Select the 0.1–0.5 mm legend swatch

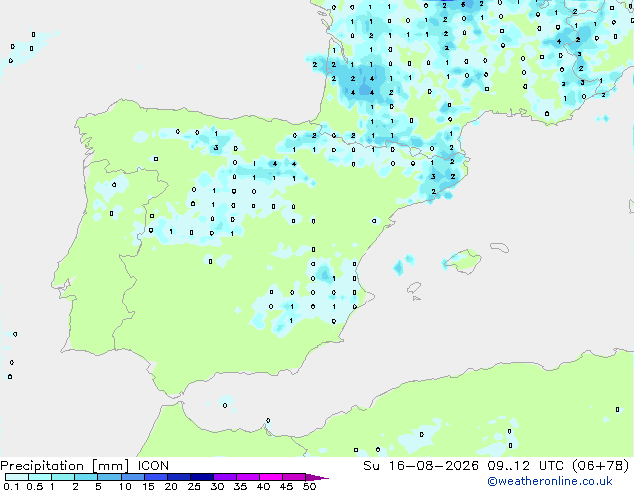click(17, 477)
